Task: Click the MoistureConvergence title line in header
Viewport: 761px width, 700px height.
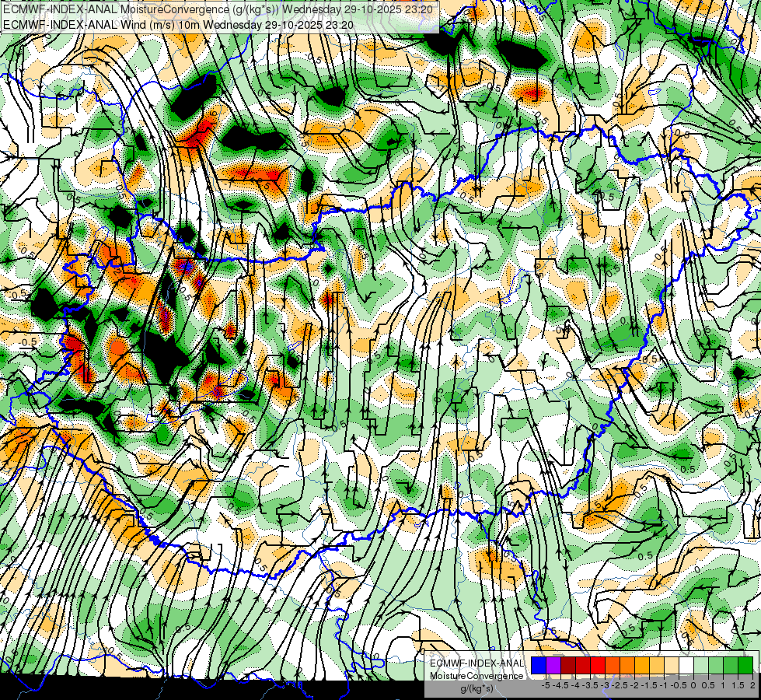Action: [218, 9]
